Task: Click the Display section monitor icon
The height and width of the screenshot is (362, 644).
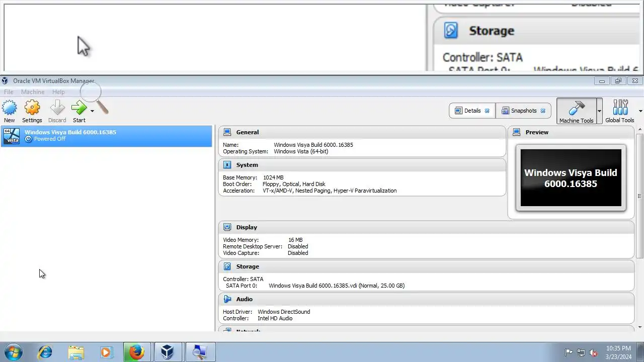Action: (227, 227)
